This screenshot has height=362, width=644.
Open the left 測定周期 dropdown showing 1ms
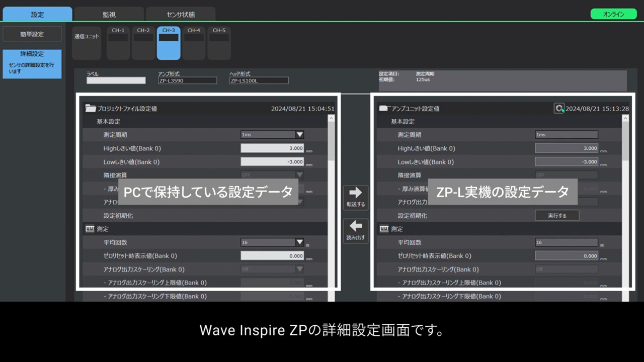272,135
